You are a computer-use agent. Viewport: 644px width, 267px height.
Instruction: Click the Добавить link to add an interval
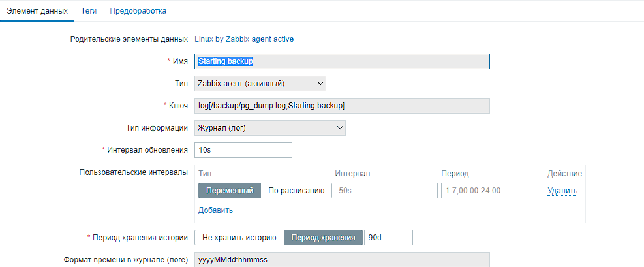[215, 210]
